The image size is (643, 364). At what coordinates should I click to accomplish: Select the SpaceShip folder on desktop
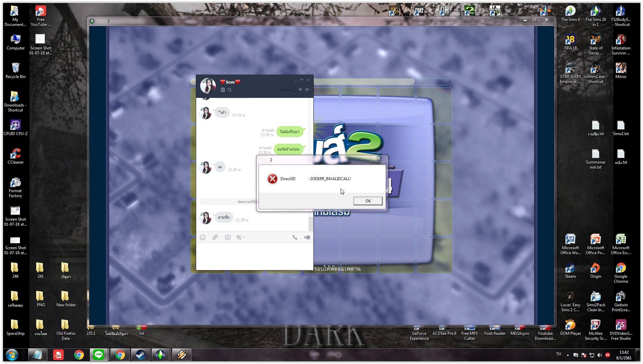coord(15,327)
